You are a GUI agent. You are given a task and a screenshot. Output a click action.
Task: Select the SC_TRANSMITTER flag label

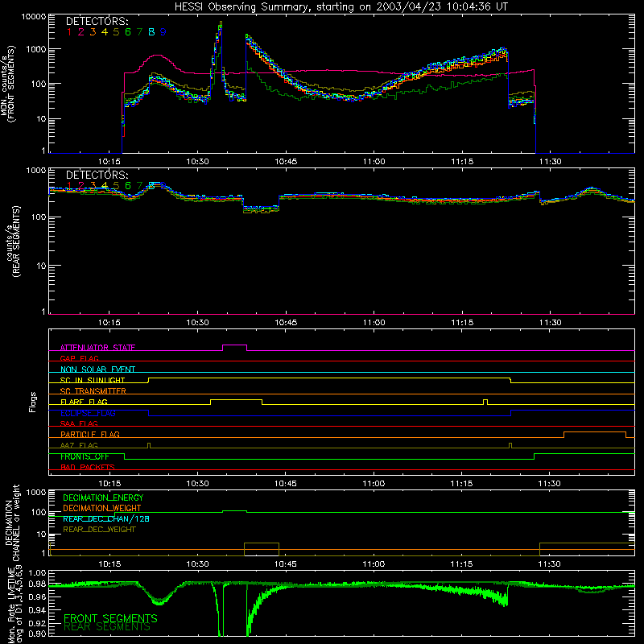tap(93, 391)
